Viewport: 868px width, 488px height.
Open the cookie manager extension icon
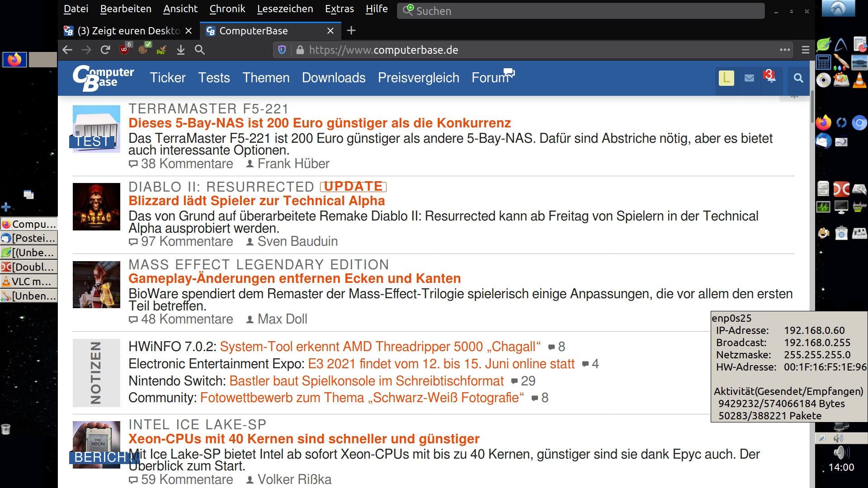[144, 49]
